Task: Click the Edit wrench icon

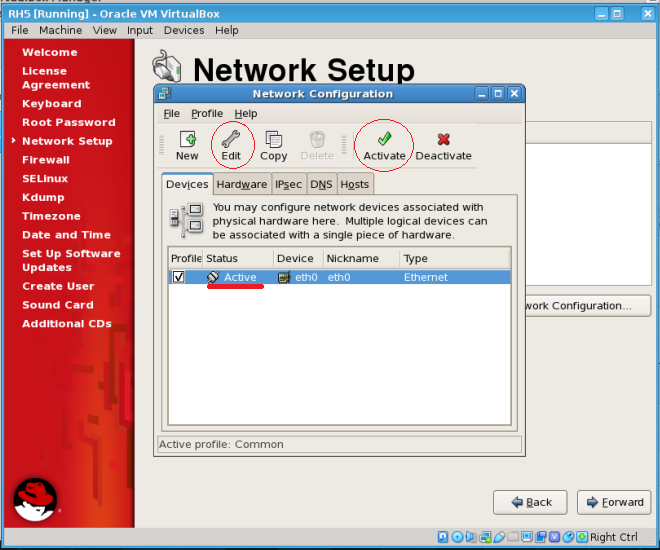Action: click(x=231, y=138)
